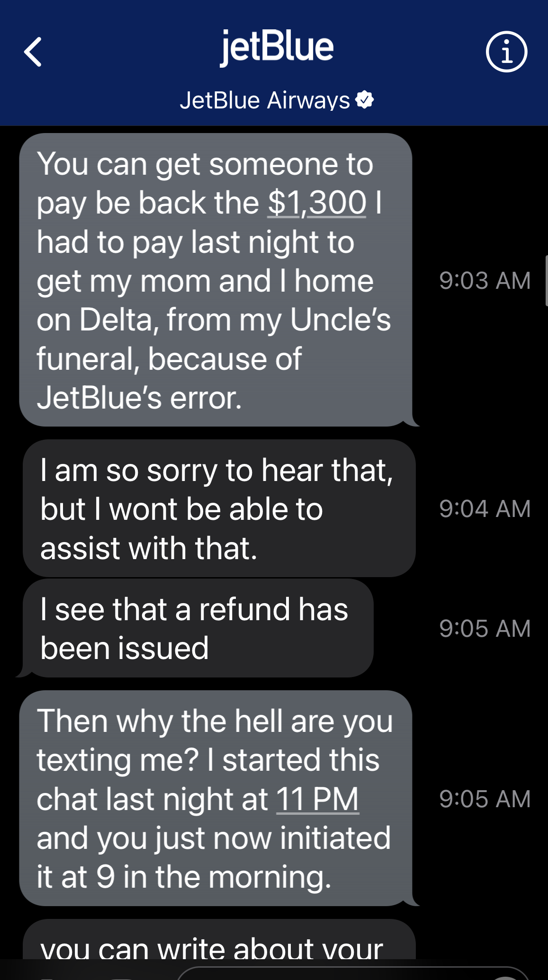Tap the 9:05 AM timestamp beside angry reply
This screenshot has height=980, width=548.
pos(485,799)
